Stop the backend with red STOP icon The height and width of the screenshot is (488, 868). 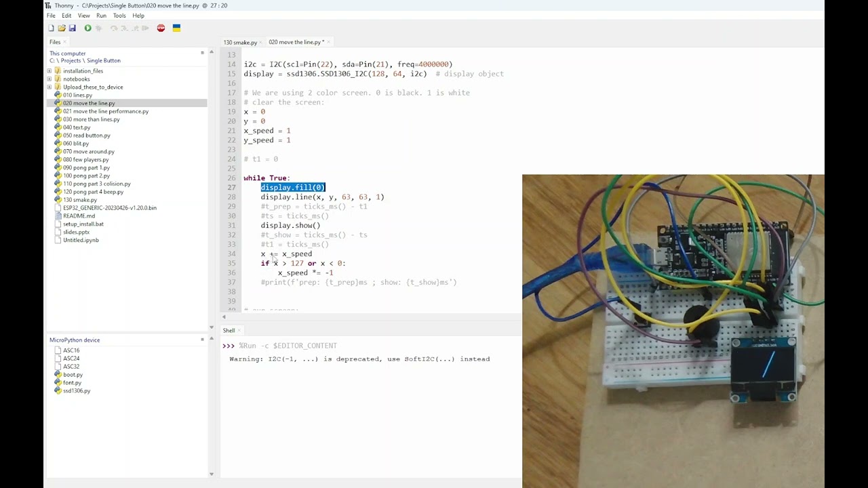(161, 28)
